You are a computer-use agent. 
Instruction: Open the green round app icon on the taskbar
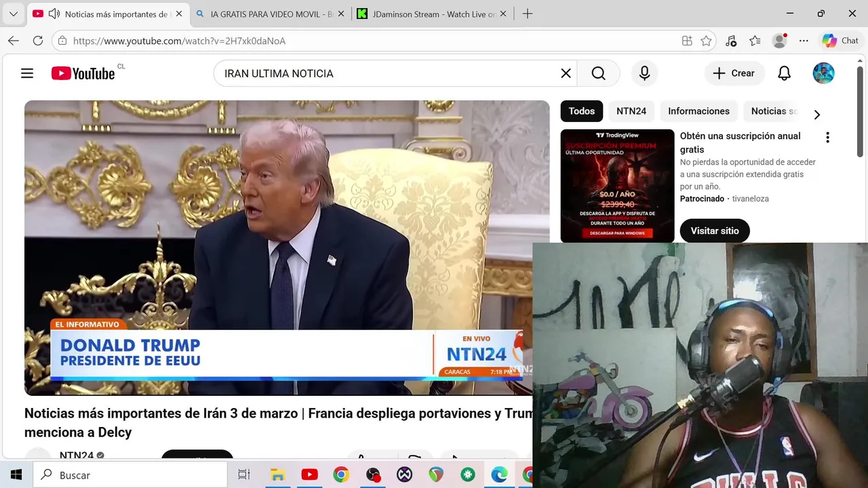[468, 475]
